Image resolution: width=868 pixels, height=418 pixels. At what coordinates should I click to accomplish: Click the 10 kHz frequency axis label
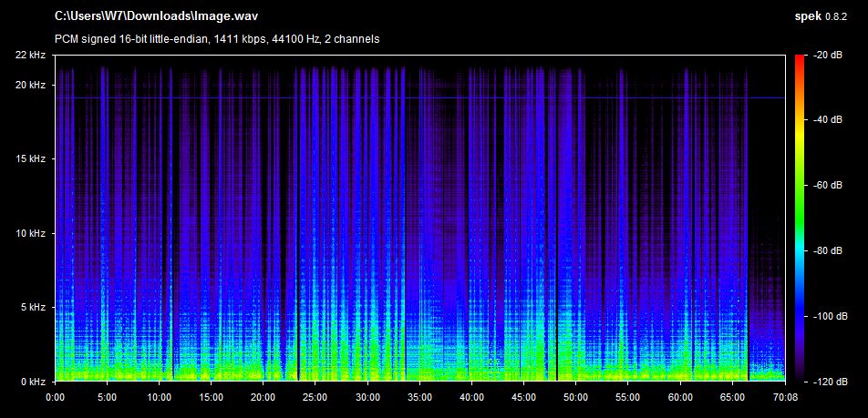point(32,234)
